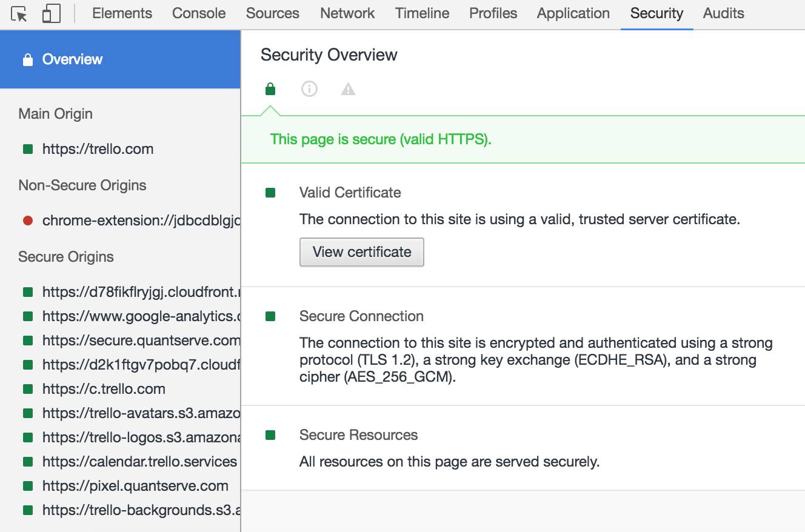Open the Network tab

coord(347,13)
